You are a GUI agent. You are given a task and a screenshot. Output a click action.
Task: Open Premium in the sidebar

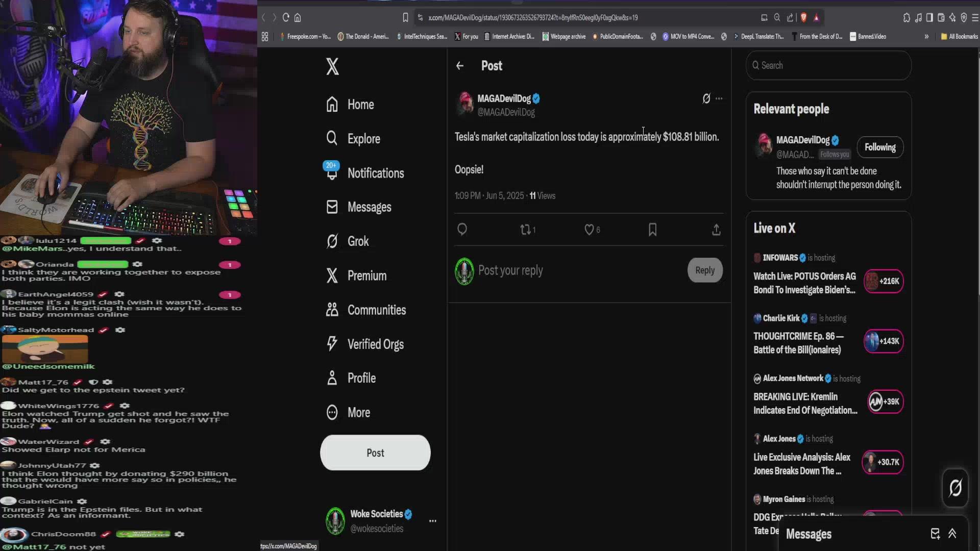357,275
